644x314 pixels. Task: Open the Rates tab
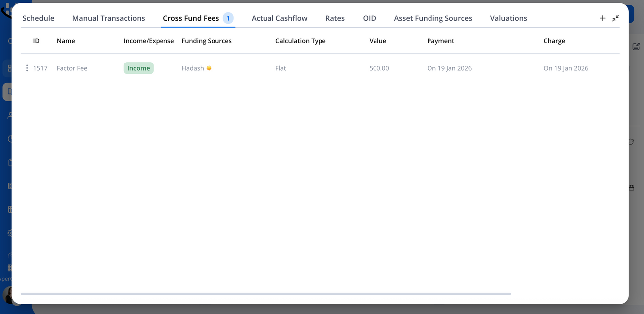335,18
